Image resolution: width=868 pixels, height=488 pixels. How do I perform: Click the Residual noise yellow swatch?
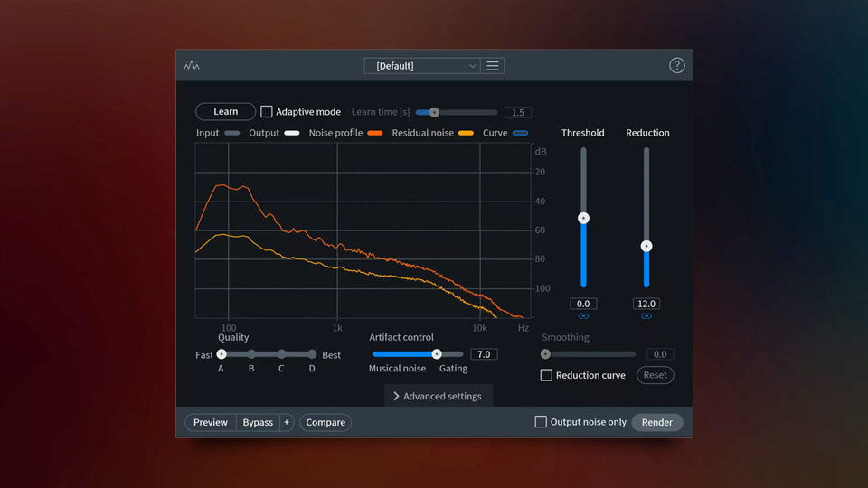pos(466,133)
